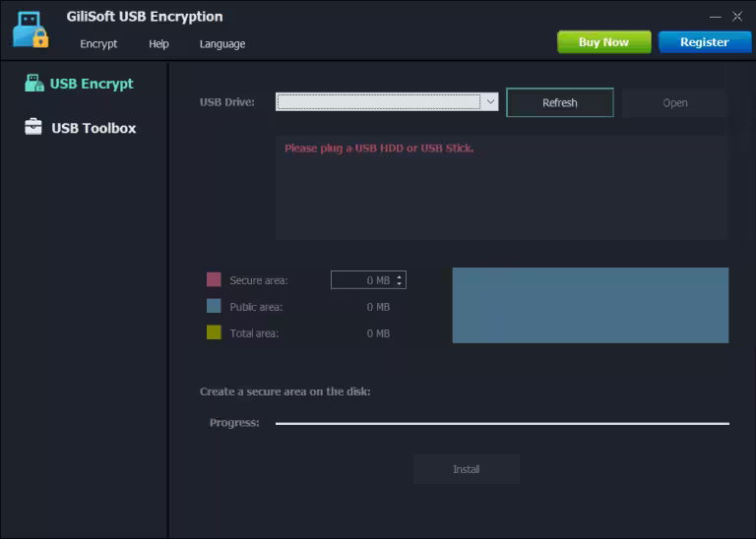Expand the USB Drive dropdown arrow

490,102
